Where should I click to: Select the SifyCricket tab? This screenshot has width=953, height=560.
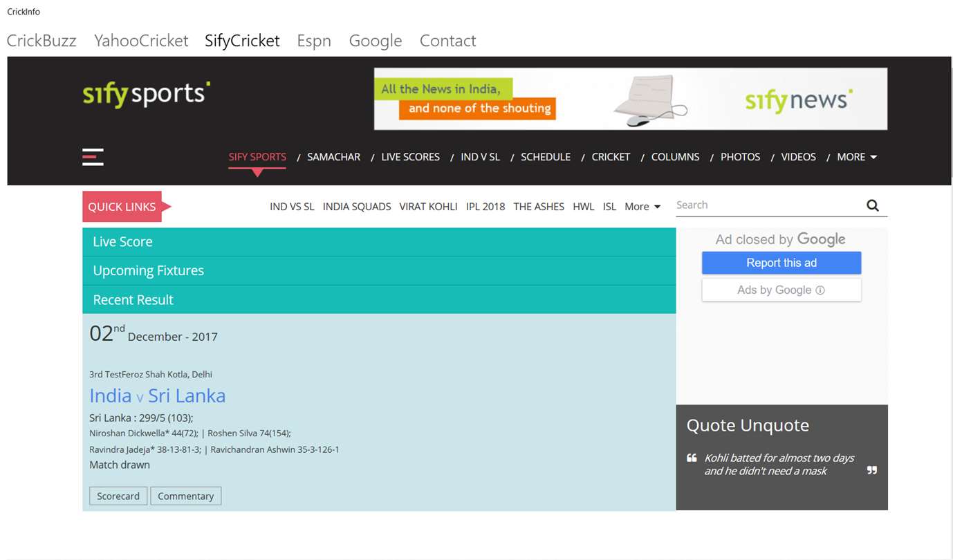point(242,41)
